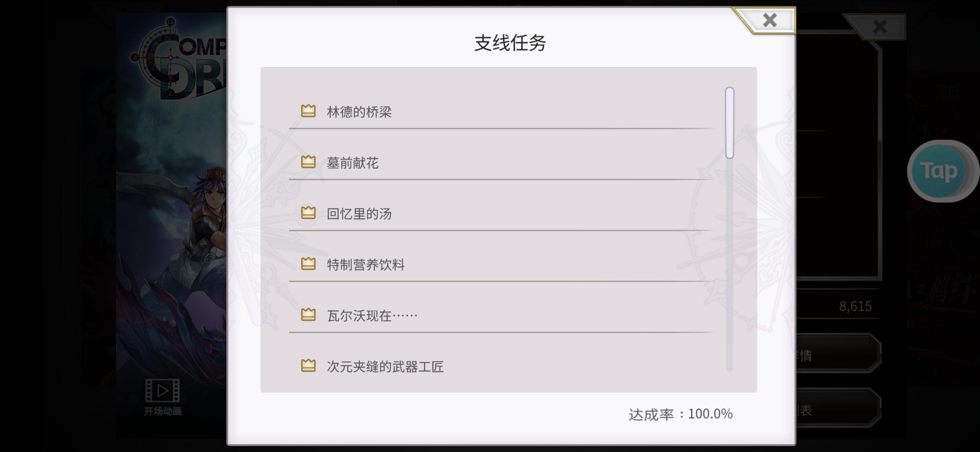Click crown icon beside 次元夹缝的武器工匠
The width and height of the screenshot is (980, 452).
308,366
